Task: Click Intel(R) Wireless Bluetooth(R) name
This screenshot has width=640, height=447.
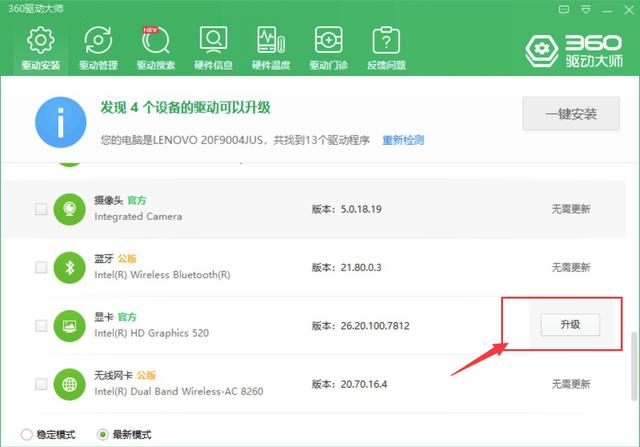Action: pos(162,275)
